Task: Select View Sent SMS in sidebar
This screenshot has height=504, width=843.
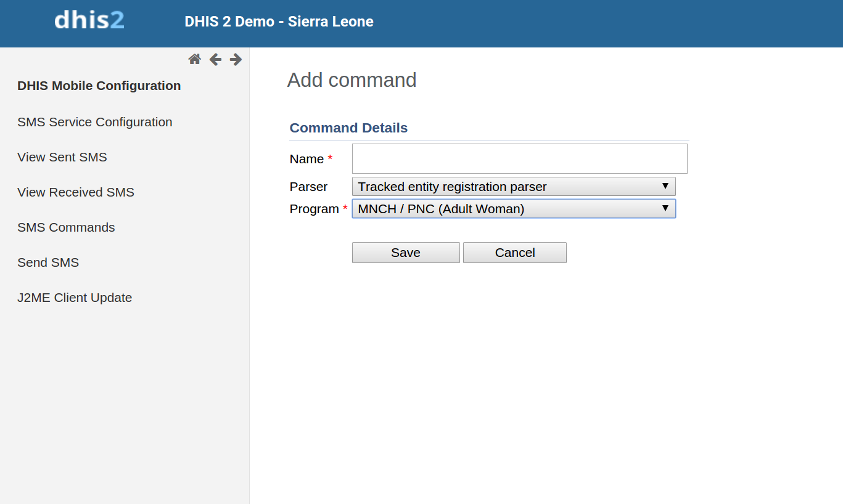Action: tap(62, 157)
